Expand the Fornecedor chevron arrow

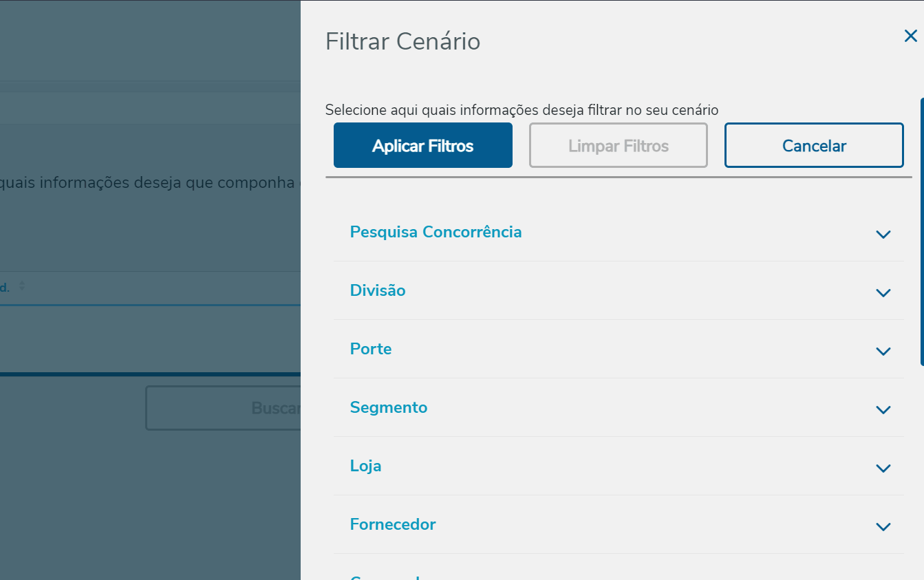[x=883, y=527]
